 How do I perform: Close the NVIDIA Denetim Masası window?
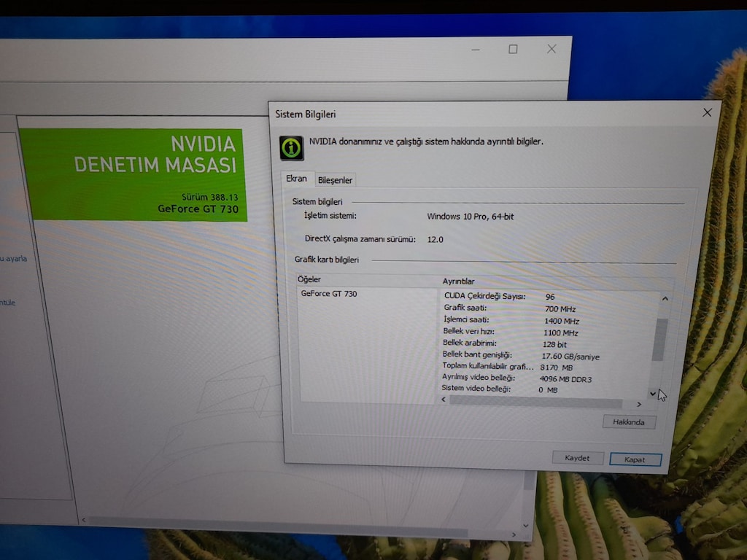[551, 49]
